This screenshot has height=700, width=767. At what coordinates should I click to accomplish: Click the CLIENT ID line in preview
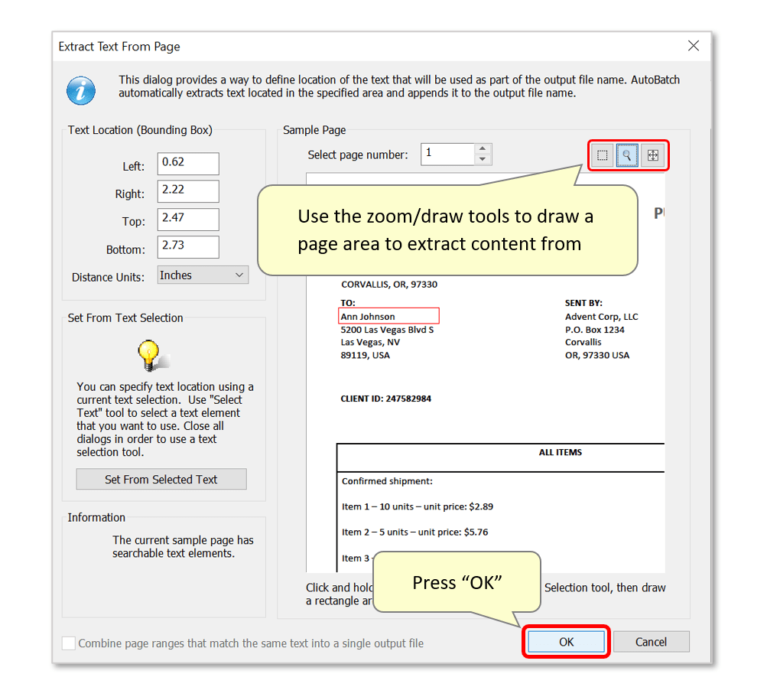click(386, 399)
